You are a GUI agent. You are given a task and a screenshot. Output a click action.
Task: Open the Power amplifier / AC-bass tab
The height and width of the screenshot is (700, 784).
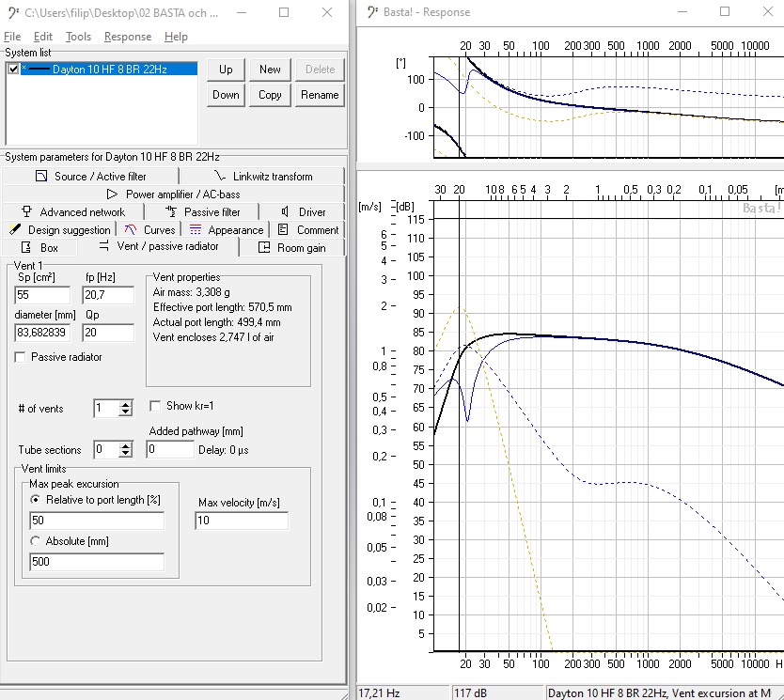tap(173, 194)
